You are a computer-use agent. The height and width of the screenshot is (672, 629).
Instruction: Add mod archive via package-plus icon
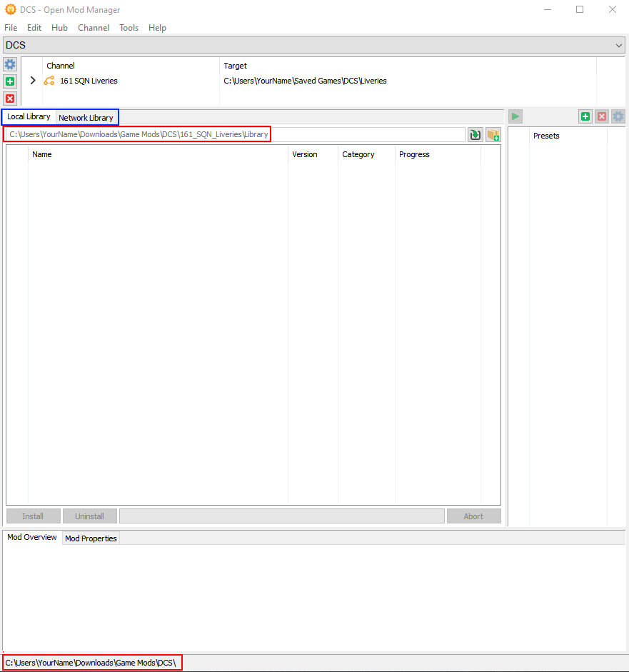point(493,134)
